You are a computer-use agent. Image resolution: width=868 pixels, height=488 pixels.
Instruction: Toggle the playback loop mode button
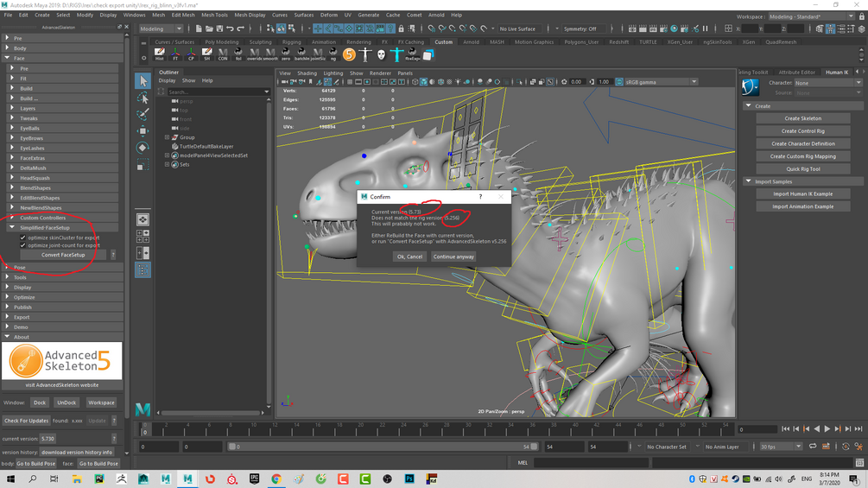(x=813, y=446)
